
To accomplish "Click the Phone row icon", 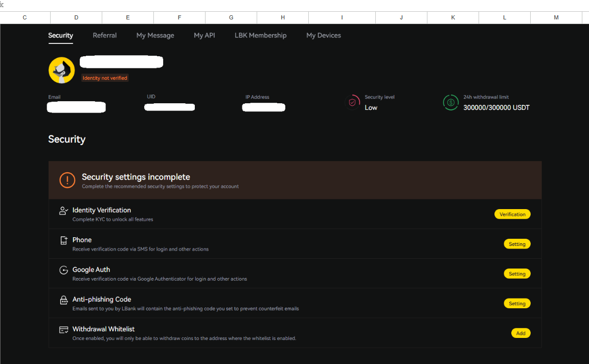I will [x=64, y=240].
